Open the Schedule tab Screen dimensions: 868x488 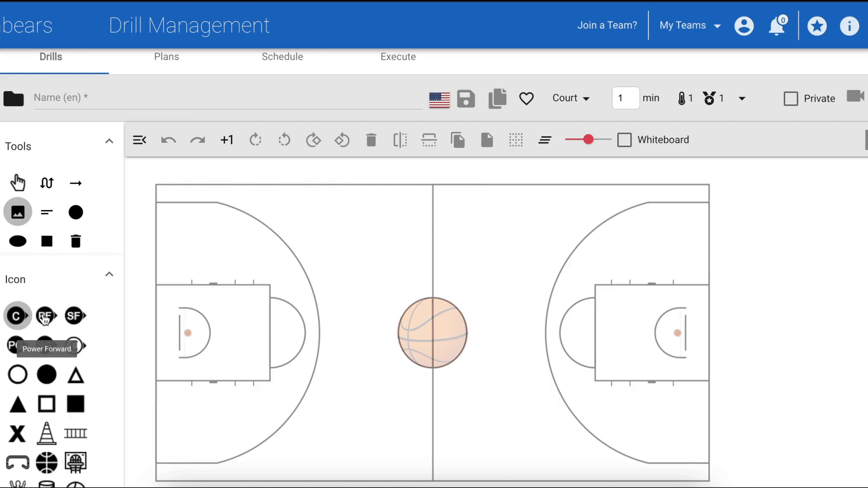pos(282,57)
